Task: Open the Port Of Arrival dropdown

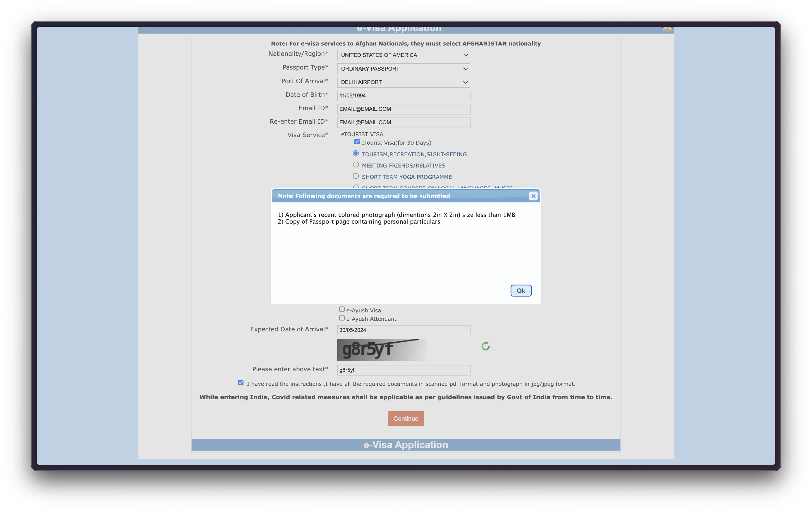Action: (x=403, y=82)
